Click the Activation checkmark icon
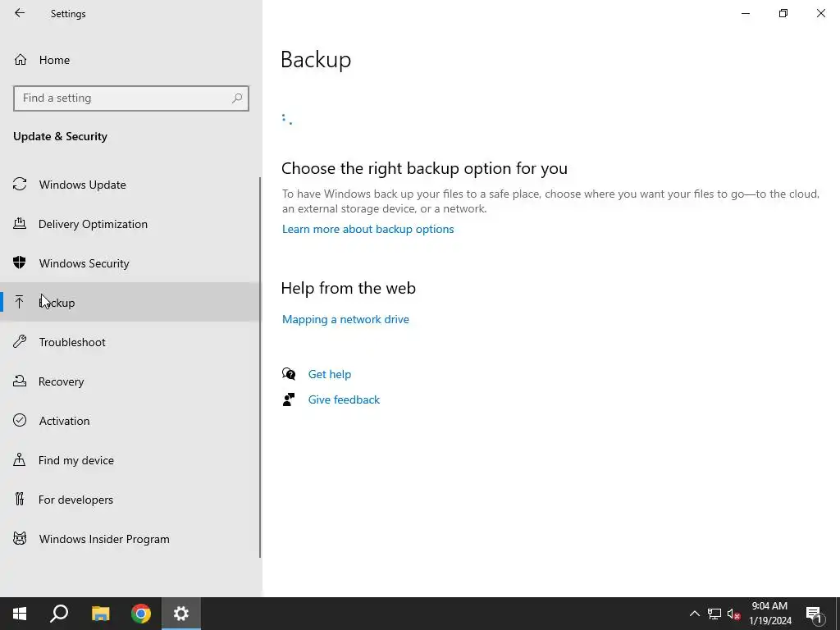The image size is (840, 630). pos(20,420)
